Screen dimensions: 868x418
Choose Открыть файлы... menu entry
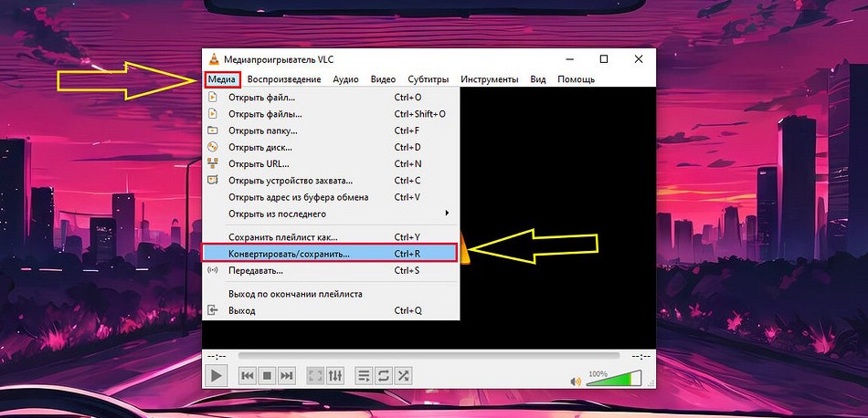pyautogui.click(x=331, y=114)
